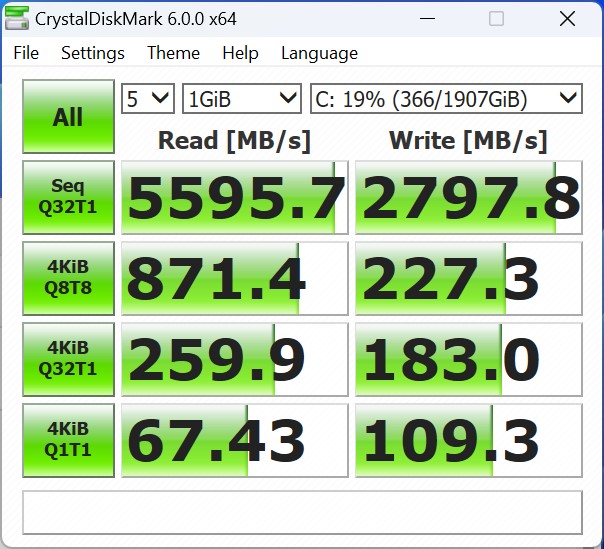
Task: Select the 4KiB Q32T1 write result 183.0
Action: (468, 359)
